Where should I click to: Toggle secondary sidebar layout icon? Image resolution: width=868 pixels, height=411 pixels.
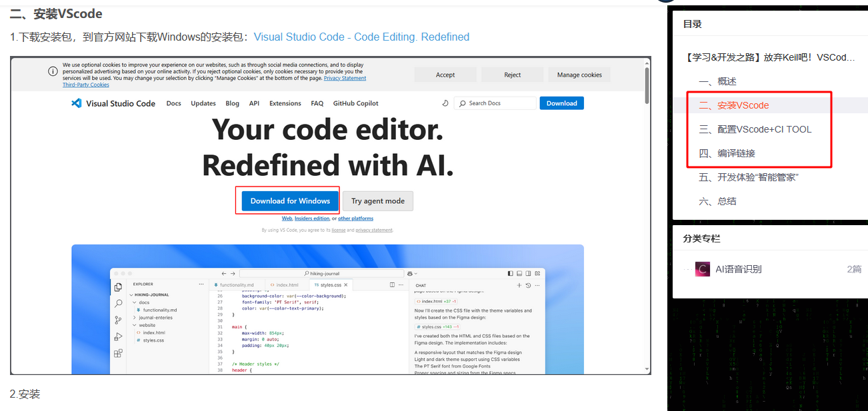click(528, 273)
